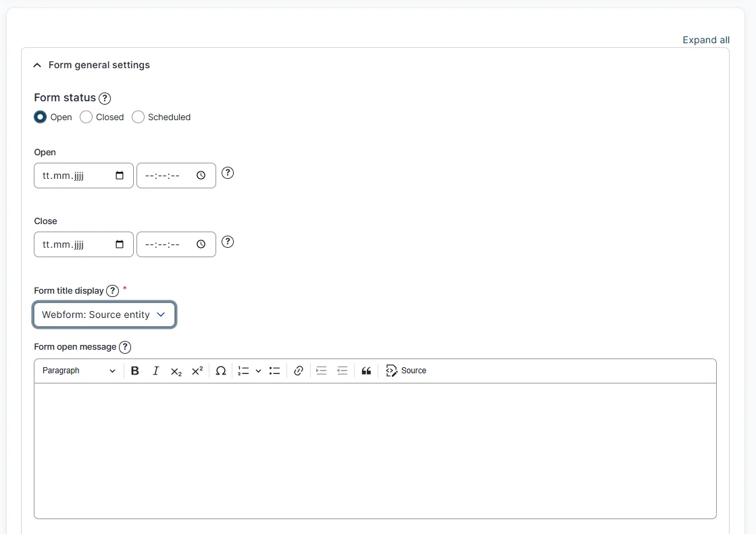This screenshot has width=756, height=534.
Task: Insert a block quote
Action: coord(366,371)
